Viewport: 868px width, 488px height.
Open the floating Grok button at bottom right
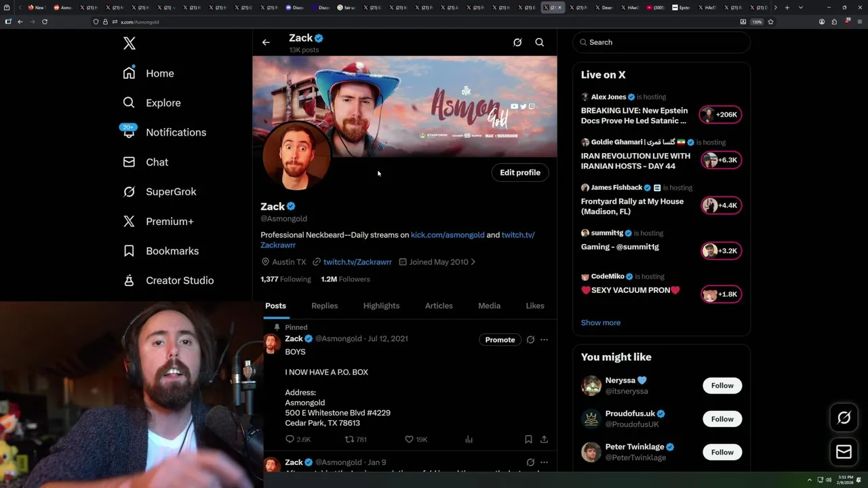(x=844, y=418)
